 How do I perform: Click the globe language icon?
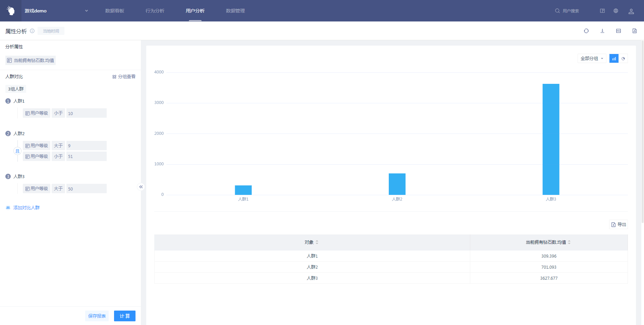(x=615, y=11)
